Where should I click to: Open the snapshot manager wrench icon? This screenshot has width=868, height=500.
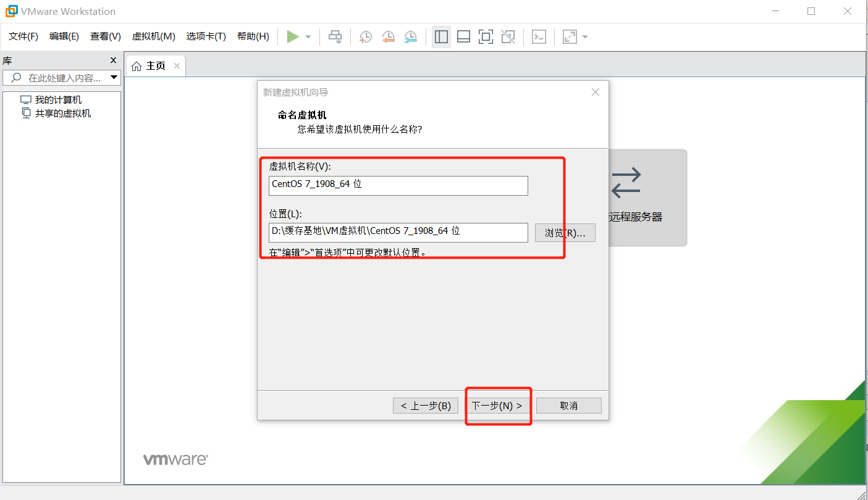pos(411,37)
